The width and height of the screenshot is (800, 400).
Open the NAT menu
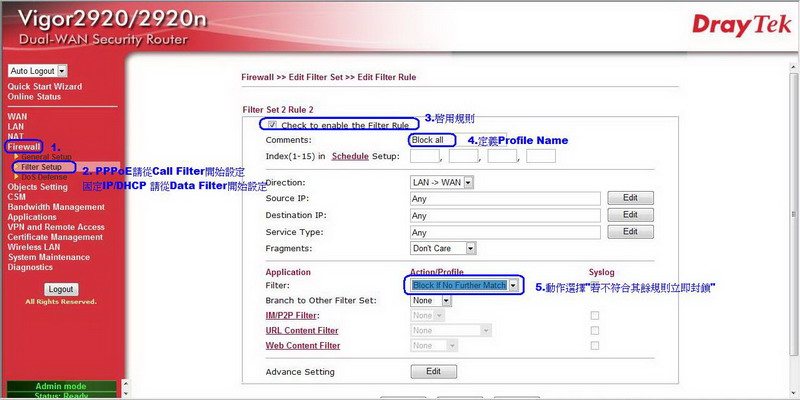15,136
